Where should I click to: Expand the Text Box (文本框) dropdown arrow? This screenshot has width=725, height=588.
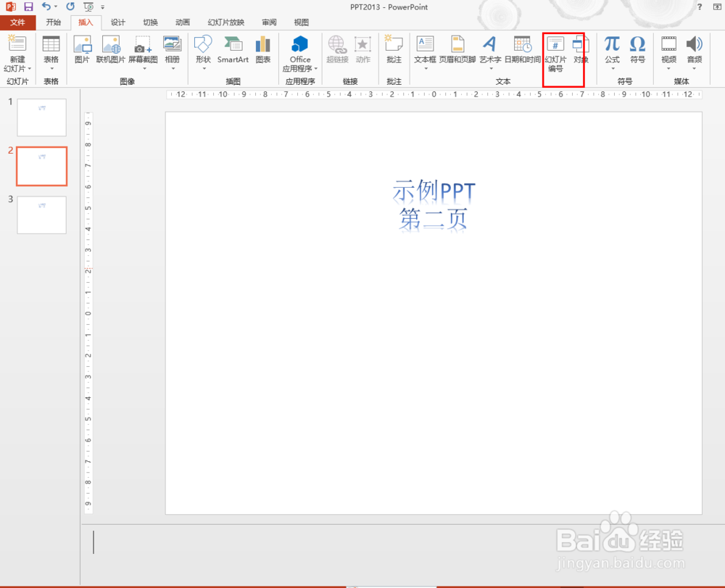[426, 68]
